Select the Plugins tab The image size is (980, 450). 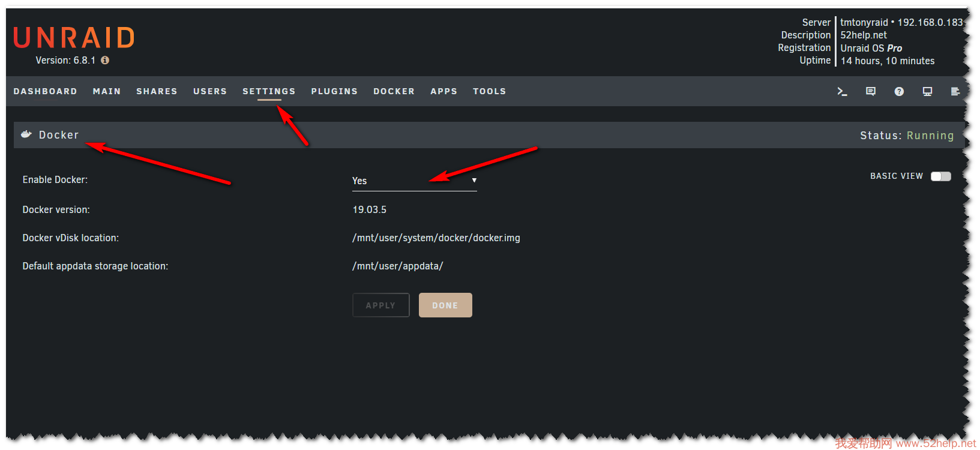click(334, 92)
